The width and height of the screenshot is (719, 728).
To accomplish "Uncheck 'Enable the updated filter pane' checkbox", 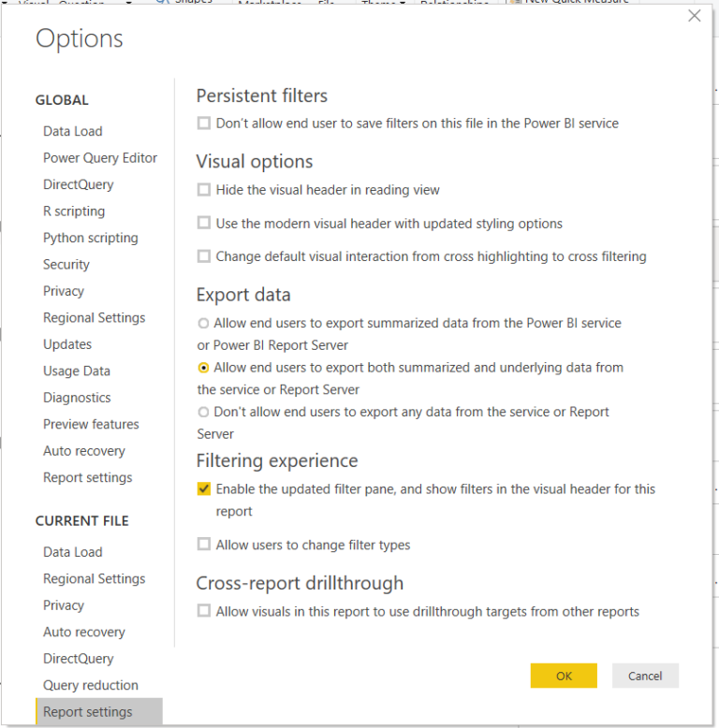I will [x=204, y=488].
